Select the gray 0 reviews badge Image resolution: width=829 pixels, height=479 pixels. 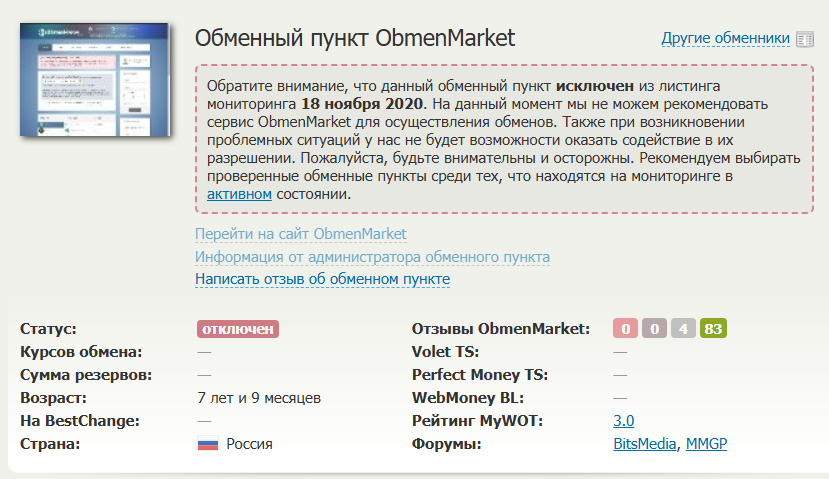[654, 329]
